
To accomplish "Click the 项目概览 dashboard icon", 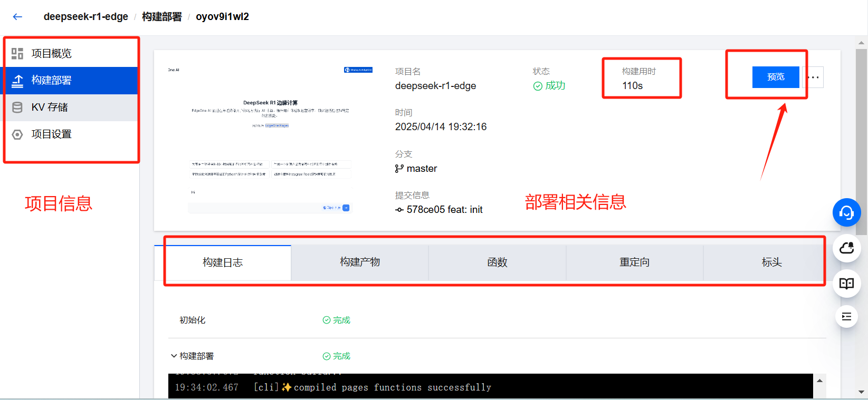I will click(x=17, y=54).
